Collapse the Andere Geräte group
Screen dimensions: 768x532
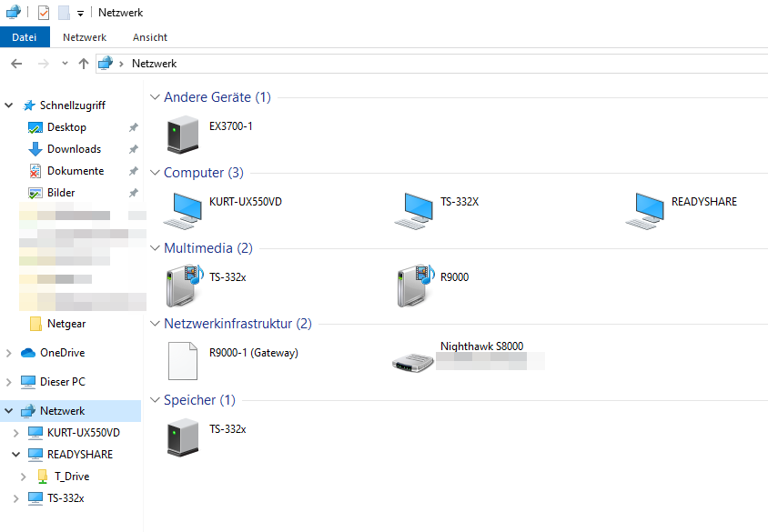click(154, 97)
